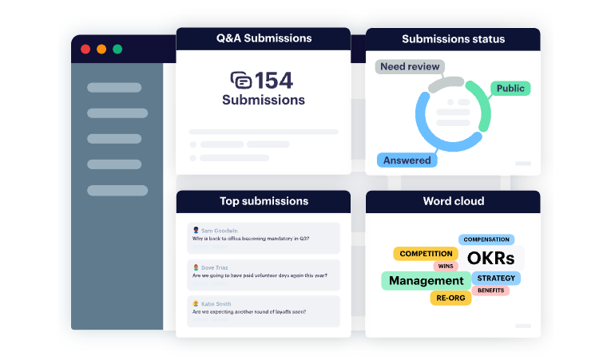Click the RE-ORG word tag

(450, 298)
